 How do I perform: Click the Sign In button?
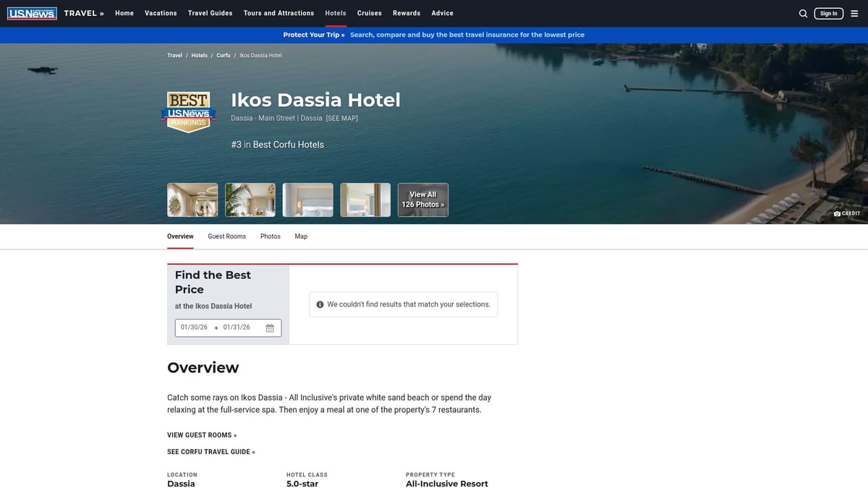[828, 12]
